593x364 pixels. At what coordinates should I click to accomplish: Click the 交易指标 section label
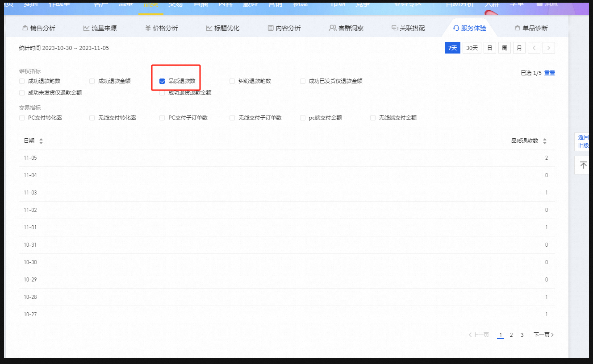pos(30,108)
